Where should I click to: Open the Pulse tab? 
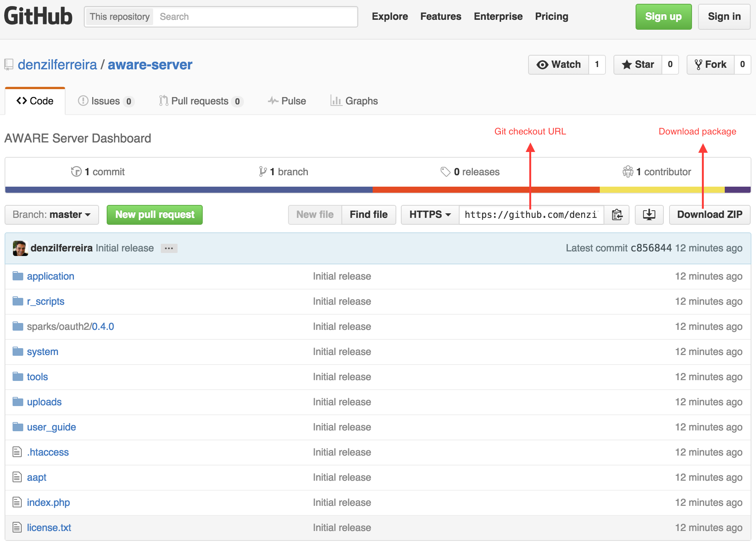pos(287,101)
